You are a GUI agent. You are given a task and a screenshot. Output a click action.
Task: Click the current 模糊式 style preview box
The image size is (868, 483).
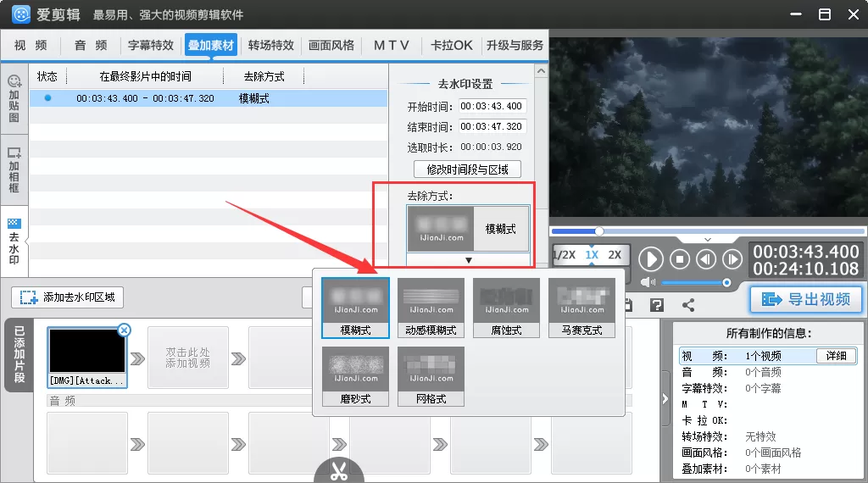468,229
